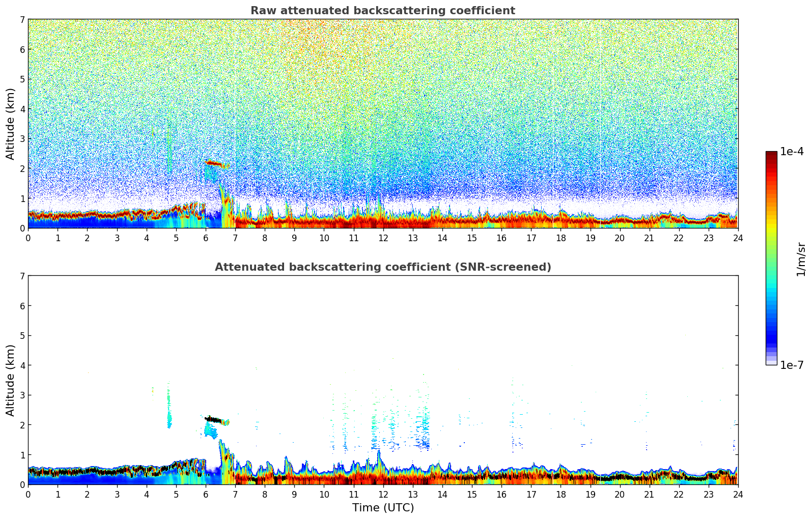Click altitude tick "7" of the SNR-screened plot
812x519 pixels.
coord(22,276)
